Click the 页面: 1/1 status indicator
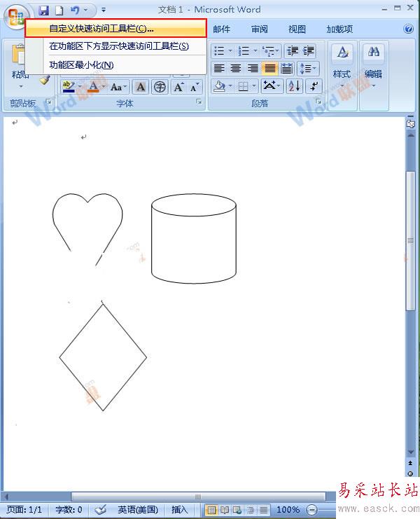This screenshot has height=519, width=420. pos(24,509)
